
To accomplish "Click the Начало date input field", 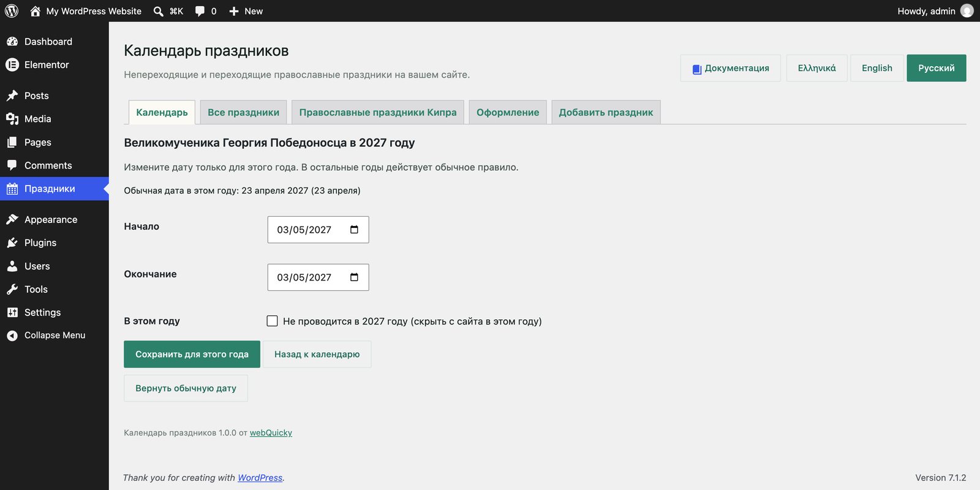I will click(x=318, y=230).
